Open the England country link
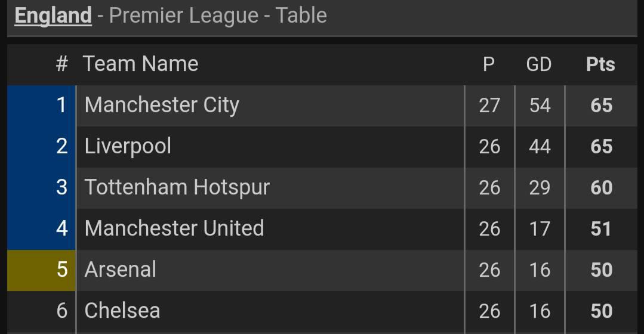Image resolution: width=644 pixels, height=334 pixels. [x=53, y=16]
